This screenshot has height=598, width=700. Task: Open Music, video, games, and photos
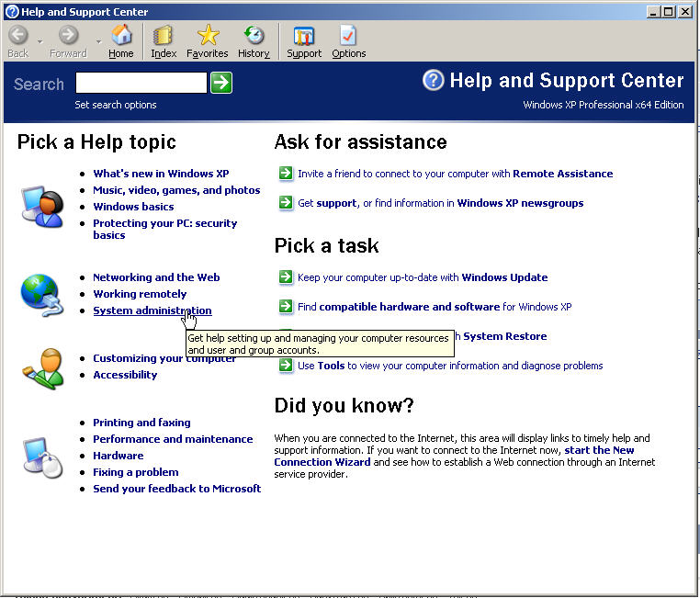[x=176, y=190]
